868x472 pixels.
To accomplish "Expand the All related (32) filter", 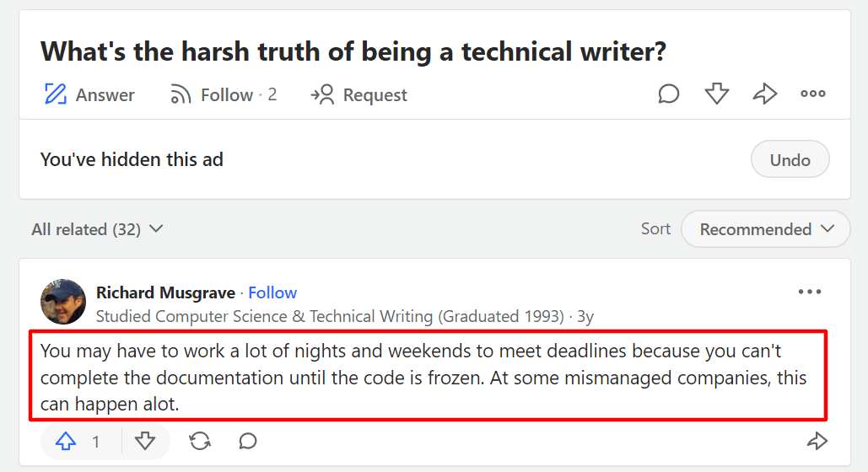I will [97, 229].
